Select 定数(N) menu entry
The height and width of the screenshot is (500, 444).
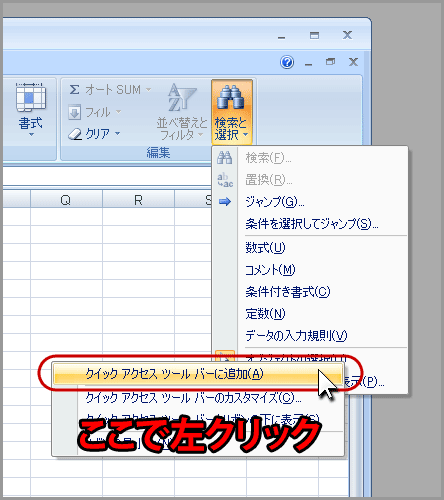[310, 314]
